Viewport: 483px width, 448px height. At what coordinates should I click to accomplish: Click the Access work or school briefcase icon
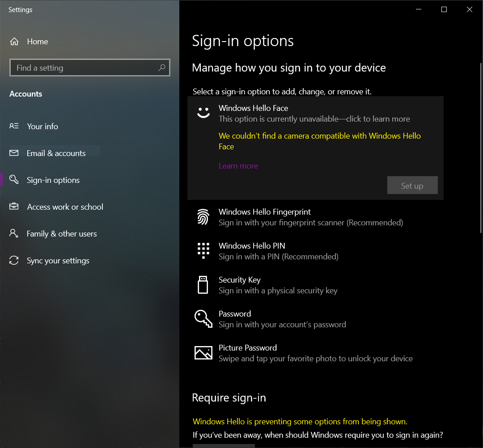14,206
